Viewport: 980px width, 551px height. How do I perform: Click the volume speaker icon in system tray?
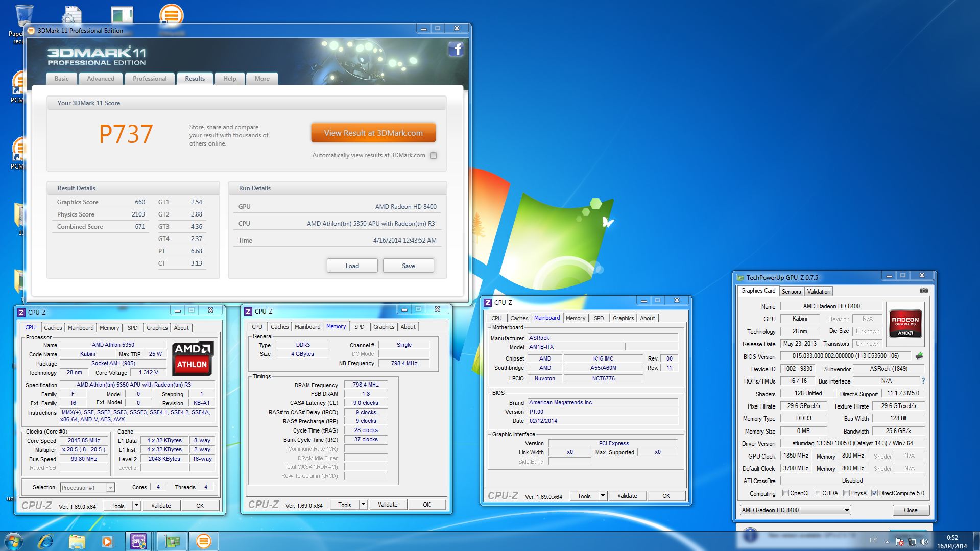coord(924,542)
